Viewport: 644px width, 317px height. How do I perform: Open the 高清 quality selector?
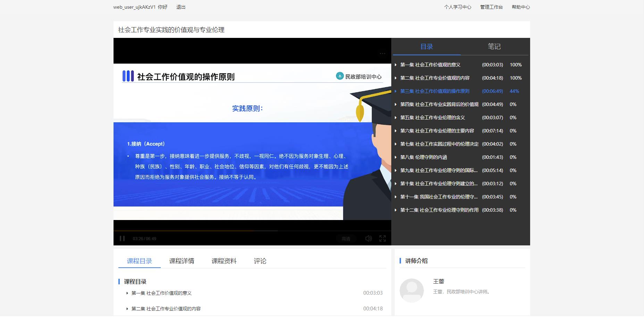[x=346, y=239]
